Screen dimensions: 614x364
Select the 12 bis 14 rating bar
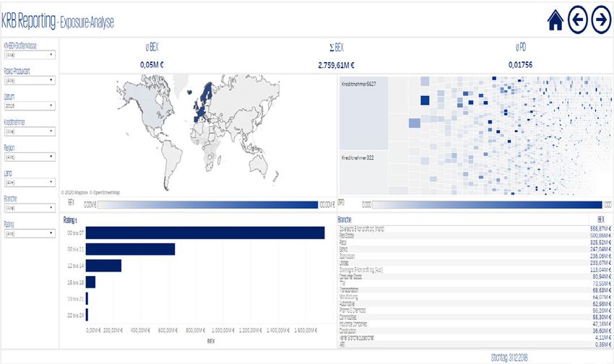pos(103,266)
